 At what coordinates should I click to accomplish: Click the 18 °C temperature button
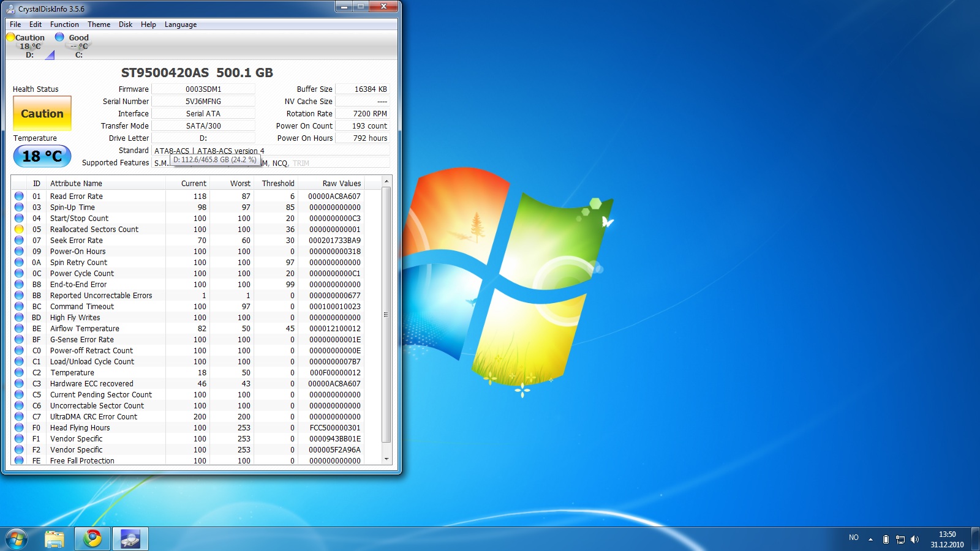[x=42, y=156]
